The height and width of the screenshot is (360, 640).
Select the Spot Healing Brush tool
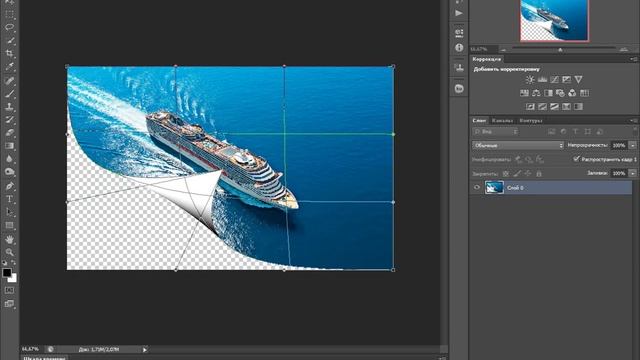(9, 80)
